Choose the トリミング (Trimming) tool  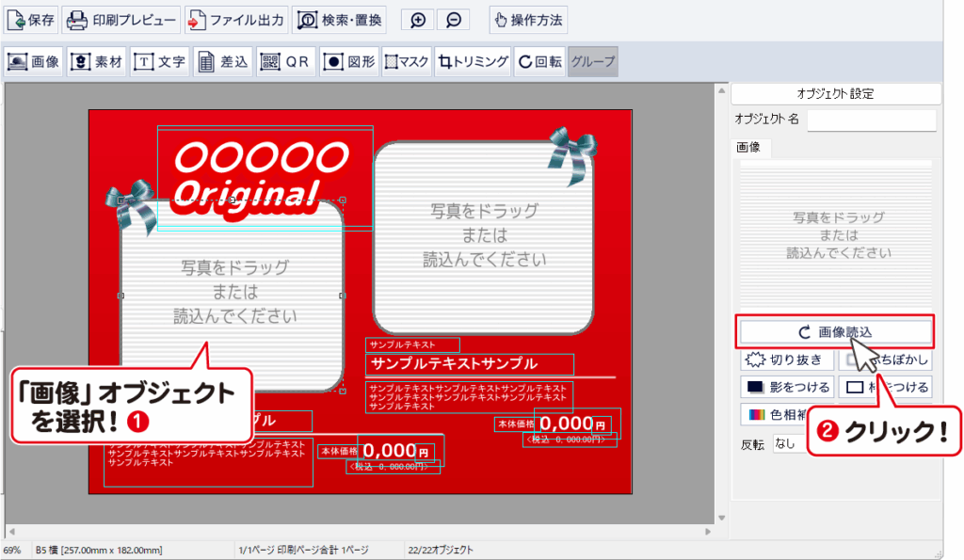473,62
